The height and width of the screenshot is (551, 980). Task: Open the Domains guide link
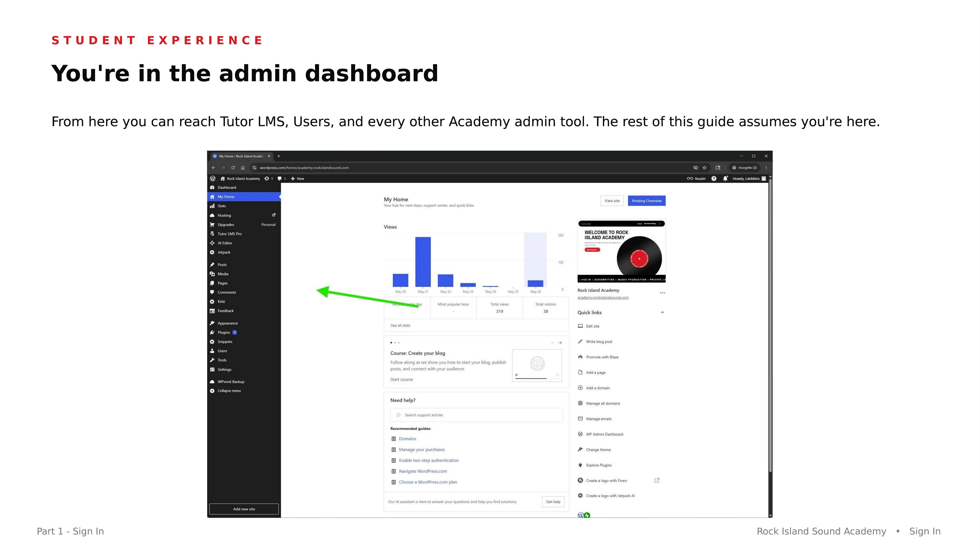pyautogui.click(x=407, y=439)
